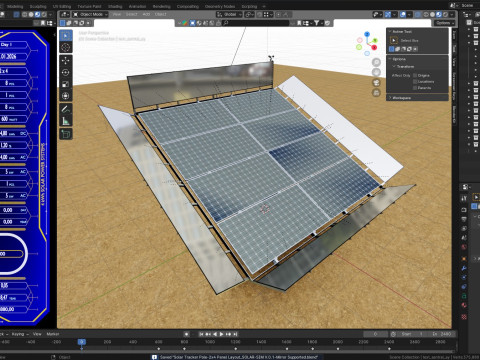The width and height of the screenshot is (480, 360).
Task: Enable Affect Only Locations checkbox
Action: click(x=415, y=82)
